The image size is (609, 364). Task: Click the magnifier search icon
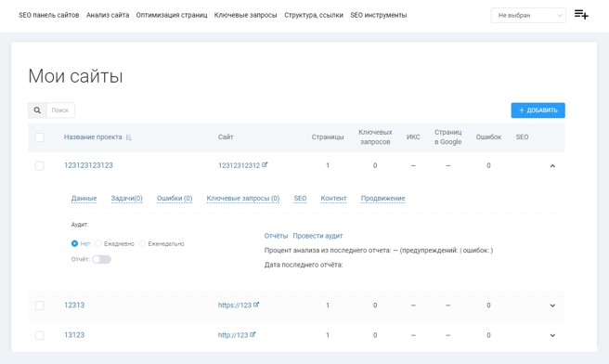pyautogui.click(x=37, y=110)
